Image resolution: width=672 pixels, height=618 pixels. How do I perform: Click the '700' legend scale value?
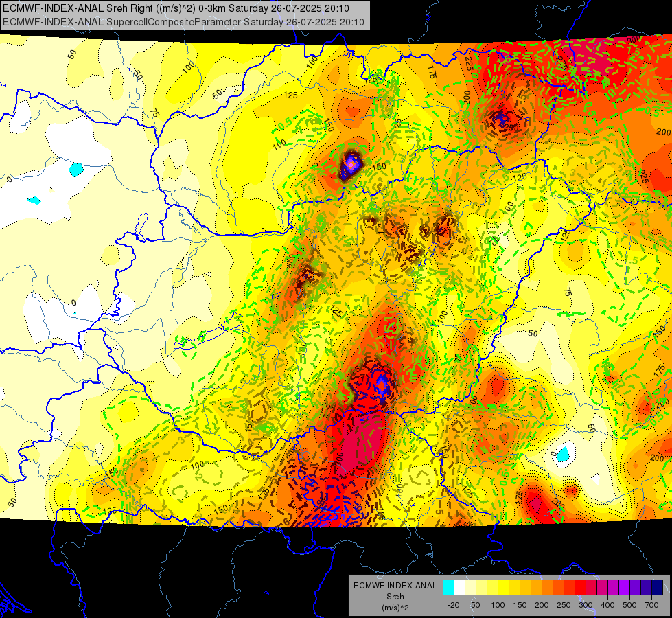(x=651, y=605)
